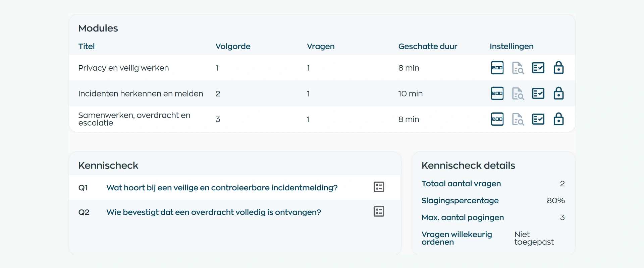This screenshot has height=268, width=644.
Task: Click the 'Q1' label
Action: pyautogui.click(x=84, y=188)
